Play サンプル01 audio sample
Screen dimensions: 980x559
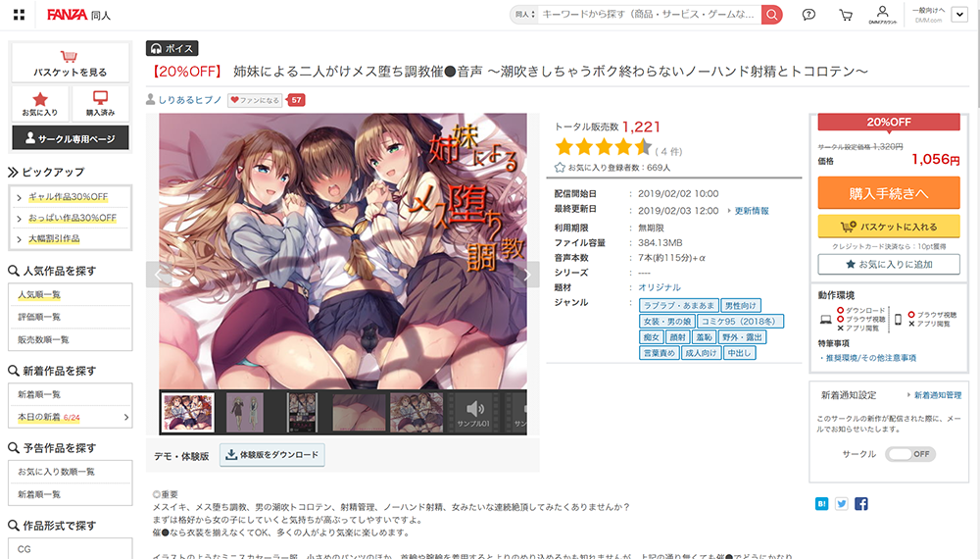(473, 412)
